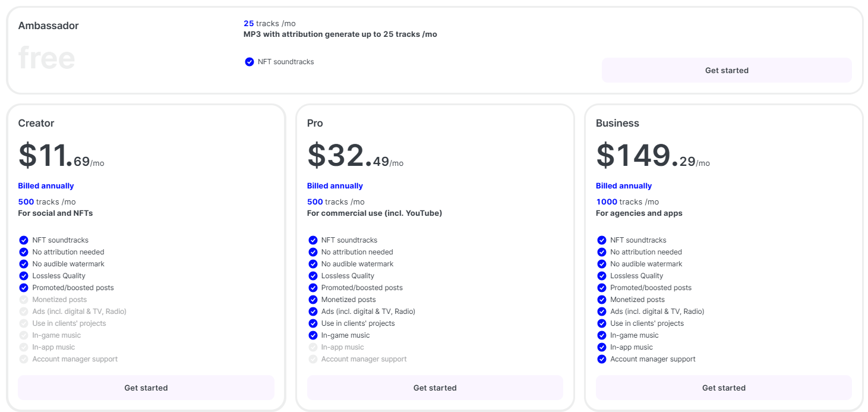
Task: Choose Get started on the Business plan
Action: (x=724, y=388)
